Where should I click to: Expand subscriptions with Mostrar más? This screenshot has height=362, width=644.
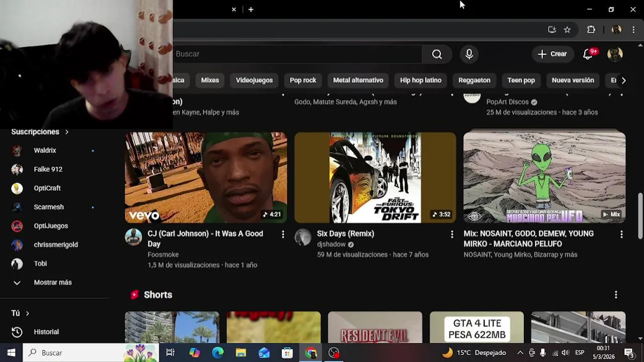click(x=53, y=283)
